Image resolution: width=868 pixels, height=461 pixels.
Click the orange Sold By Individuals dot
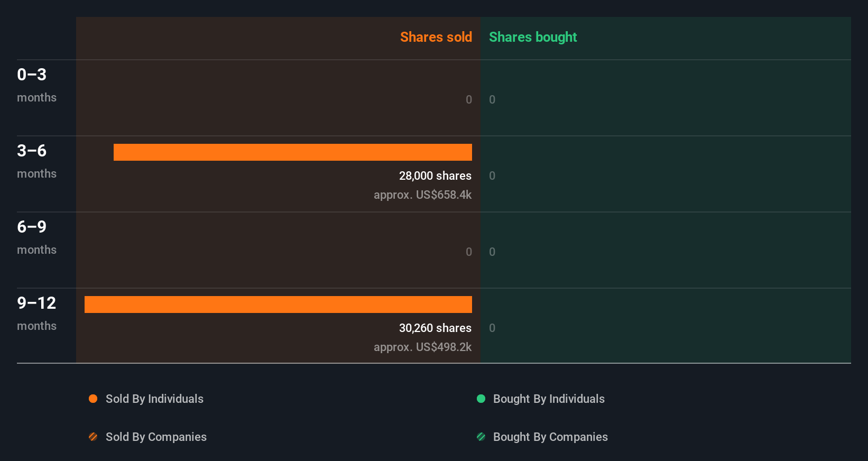pos(93,399)
